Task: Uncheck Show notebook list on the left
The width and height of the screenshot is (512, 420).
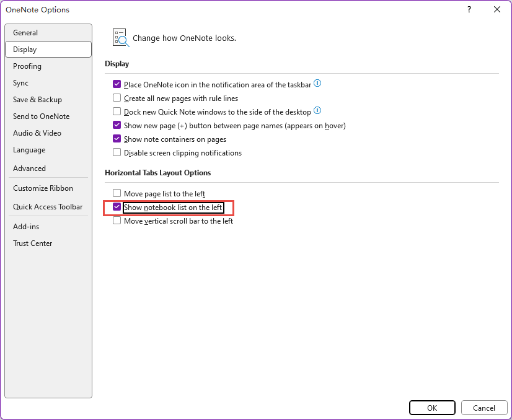Action: pos(117,207)
